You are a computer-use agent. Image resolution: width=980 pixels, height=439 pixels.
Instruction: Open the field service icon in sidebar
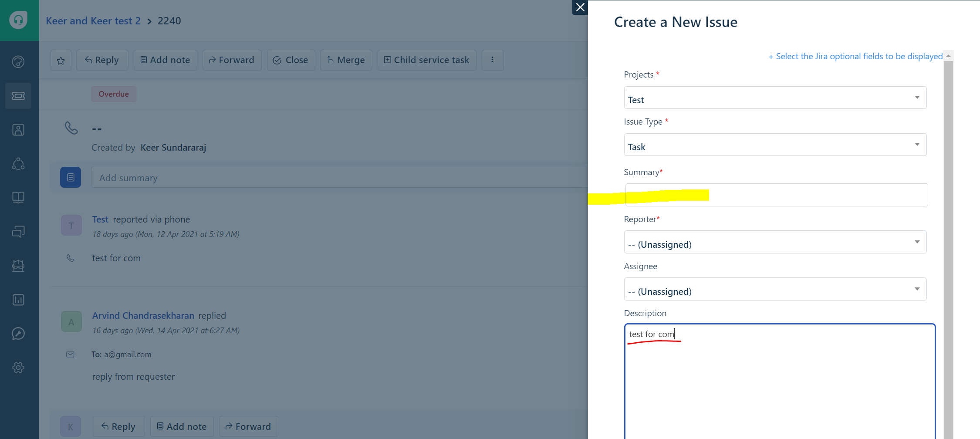pyautogui.click(x=18, y=266)
